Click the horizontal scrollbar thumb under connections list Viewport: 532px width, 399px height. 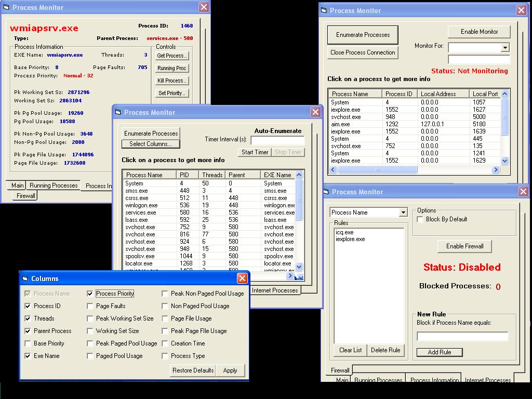377,170
